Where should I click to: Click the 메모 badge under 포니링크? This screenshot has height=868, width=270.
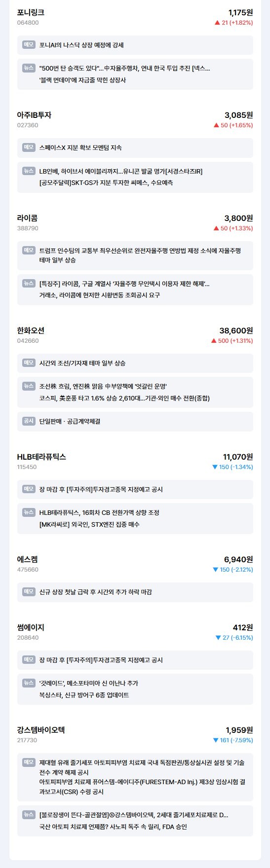point(29,44)
